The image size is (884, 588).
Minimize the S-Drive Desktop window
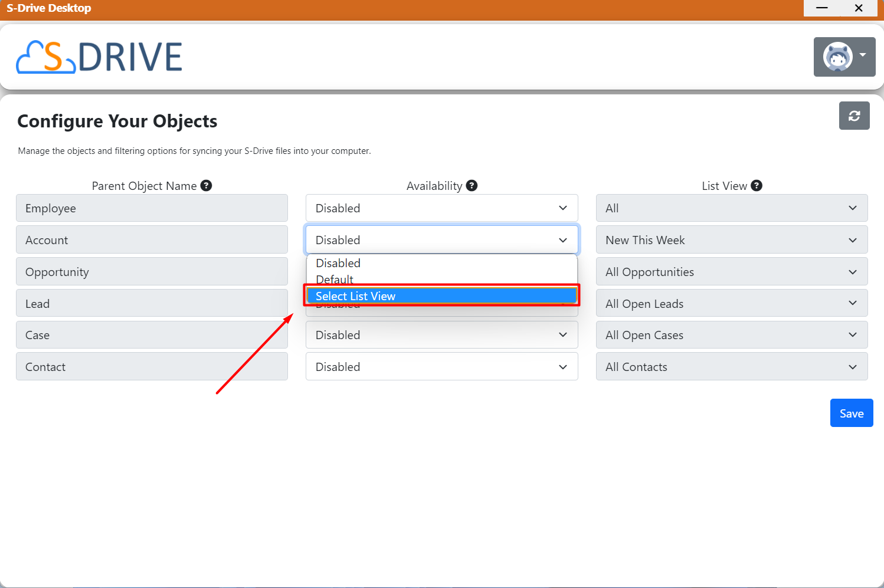[821, 8]
